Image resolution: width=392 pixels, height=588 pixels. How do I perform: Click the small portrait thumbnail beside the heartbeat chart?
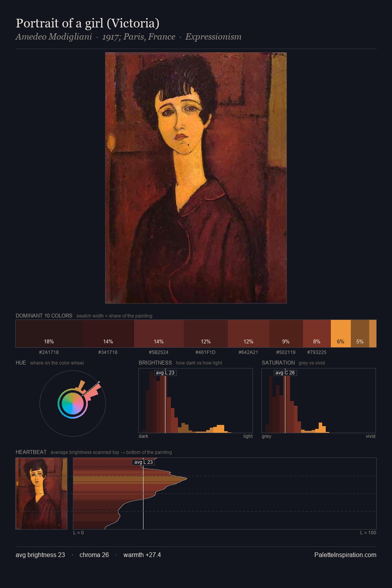tap(42, 494)
